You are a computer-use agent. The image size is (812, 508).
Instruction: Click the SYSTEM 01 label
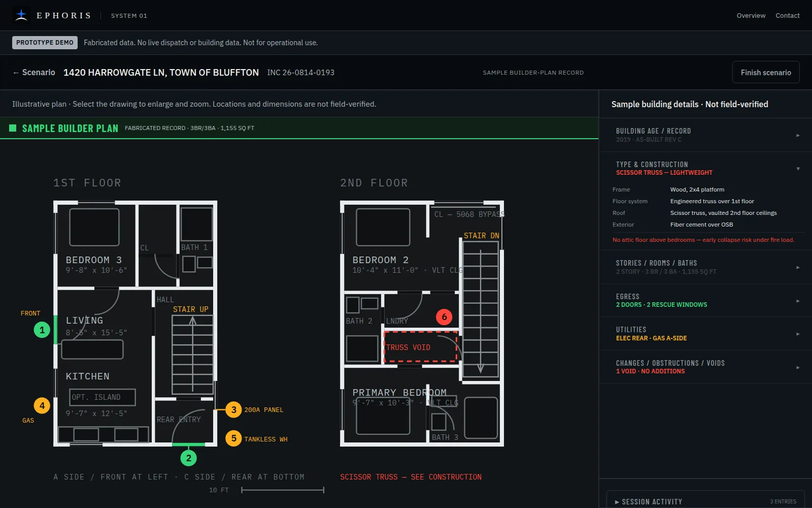point(129,16)
